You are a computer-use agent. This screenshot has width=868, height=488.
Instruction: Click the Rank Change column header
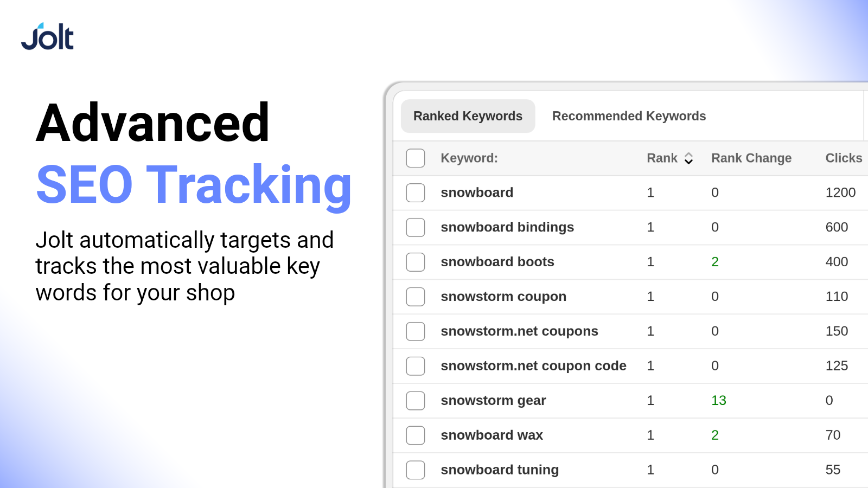coord(751,158)
